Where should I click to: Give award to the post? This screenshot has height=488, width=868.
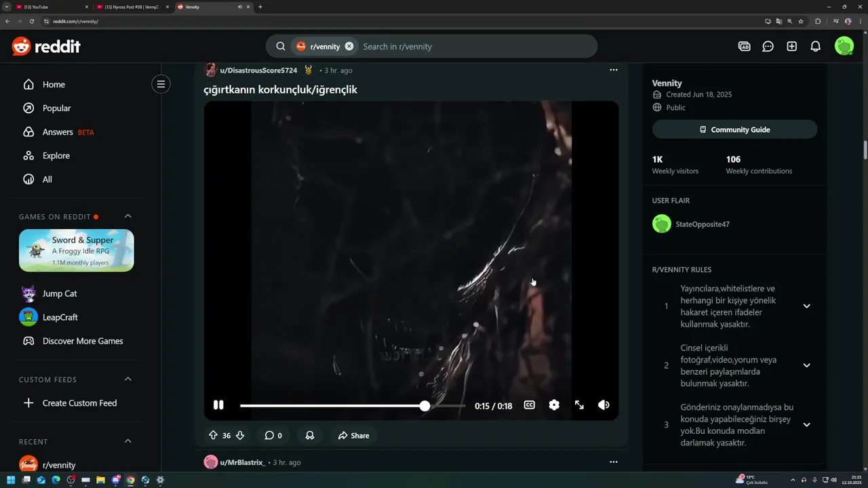click(x=310, y=435)
